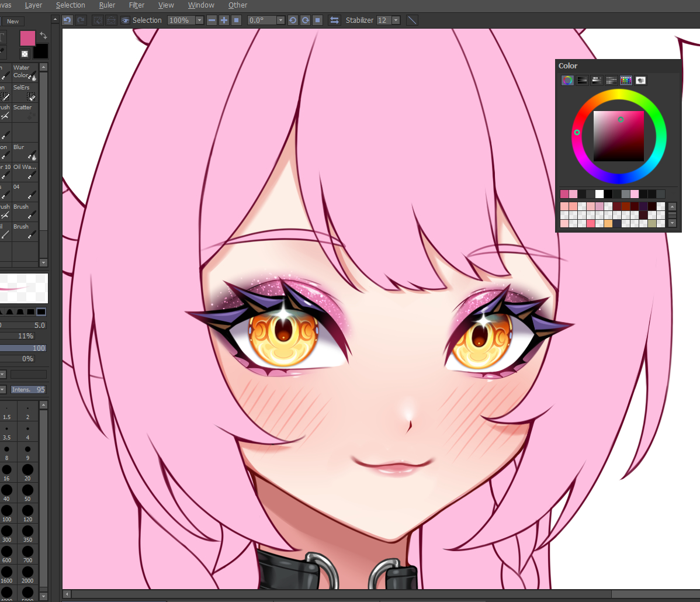This screenshot has height=602, width=700.
Task: Pick the white swatch in color history row
Action: pyautogui.click(x=599, y=194)
